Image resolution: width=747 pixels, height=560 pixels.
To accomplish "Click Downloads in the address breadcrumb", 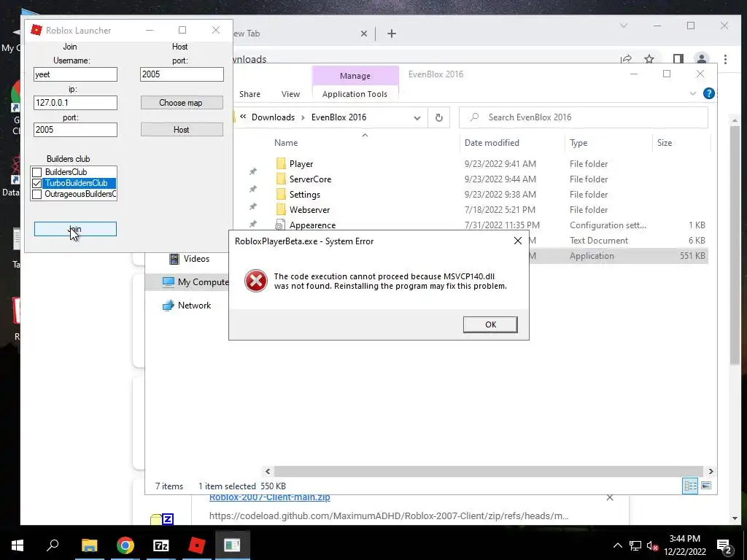I will [273, 117].
